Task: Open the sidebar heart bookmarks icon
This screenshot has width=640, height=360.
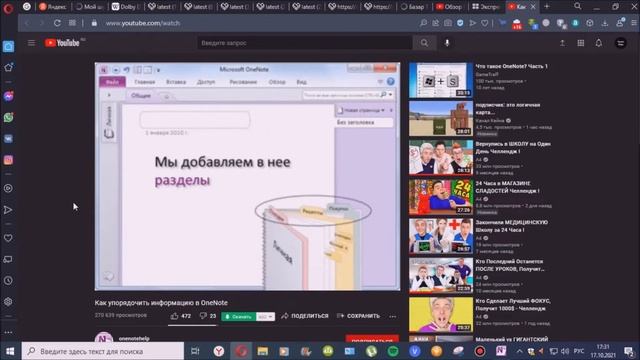Action: 8,238
